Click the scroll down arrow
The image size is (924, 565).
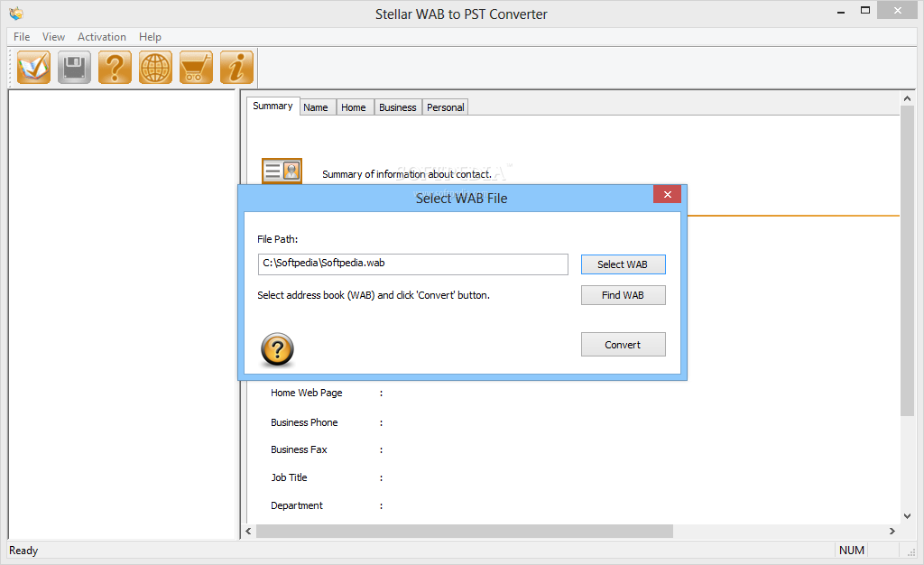pyautogui.click(x=907, y=516)
